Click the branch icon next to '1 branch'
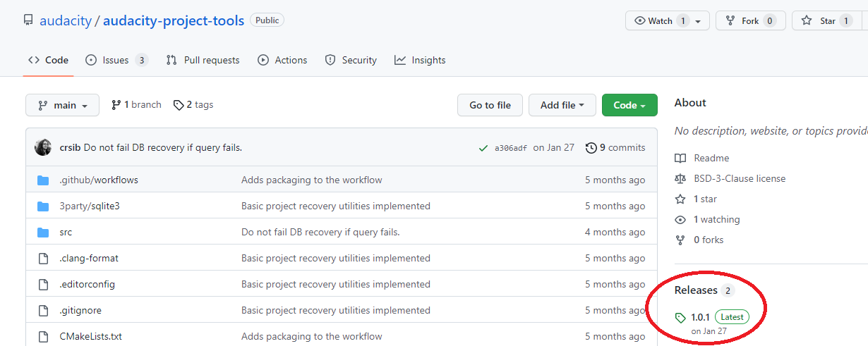Image resolution: width=868 pixels, height=346 pixels. [116, 105]
